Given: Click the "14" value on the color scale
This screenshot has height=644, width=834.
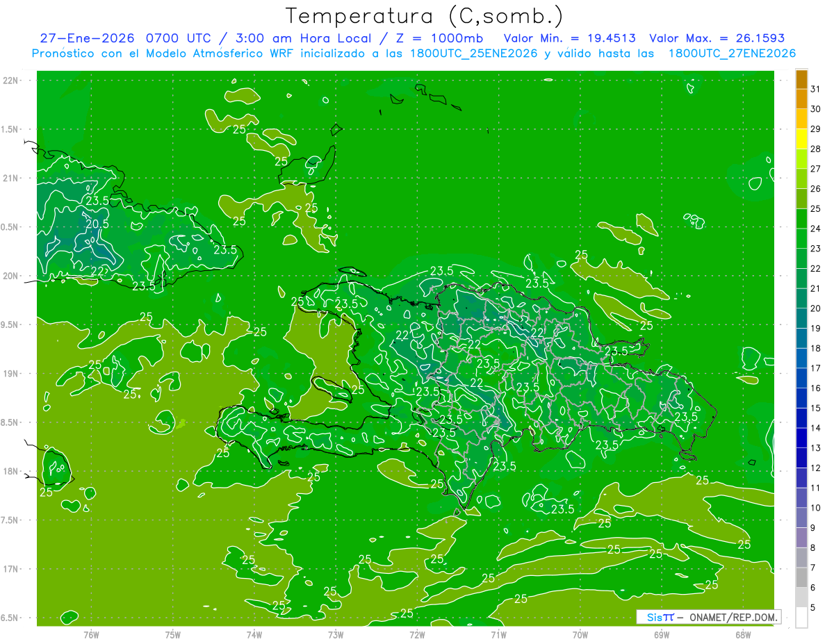Looking at the screenshot, I should [x=816, y=428].
